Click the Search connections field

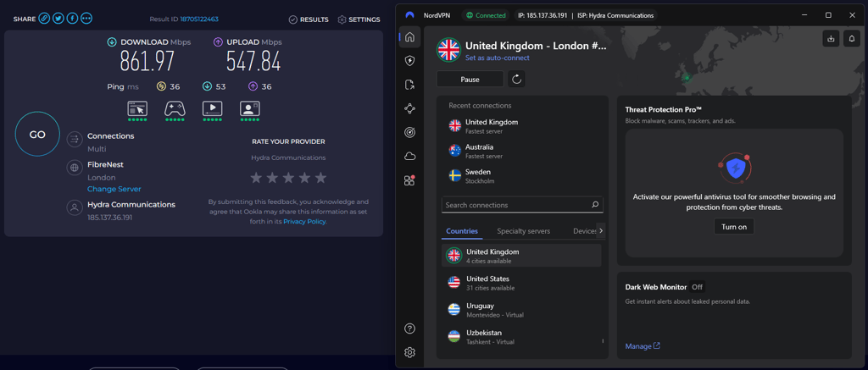pyautogui.click(x=522, y=205)
